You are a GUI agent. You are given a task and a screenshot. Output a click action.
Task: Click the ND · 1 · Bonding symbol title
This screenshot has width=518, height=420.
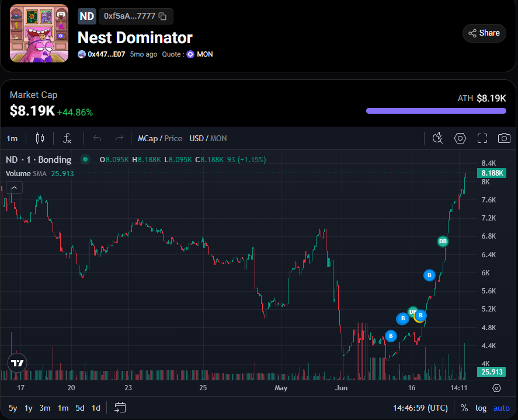coord(39,160)
